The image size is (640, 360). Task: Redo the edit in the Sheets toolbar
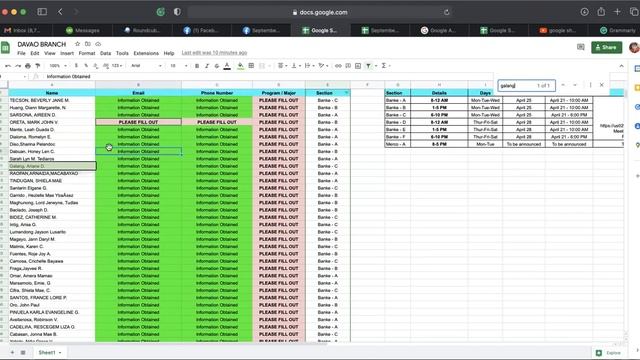pos(18,66)
